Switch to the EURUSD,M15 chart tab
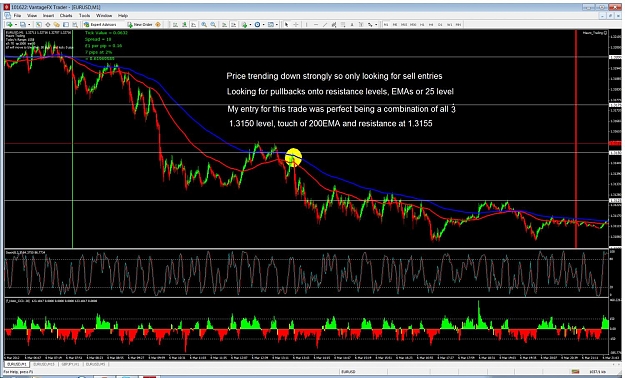This screenshot has height=378, width=625. tap(43, 364)
